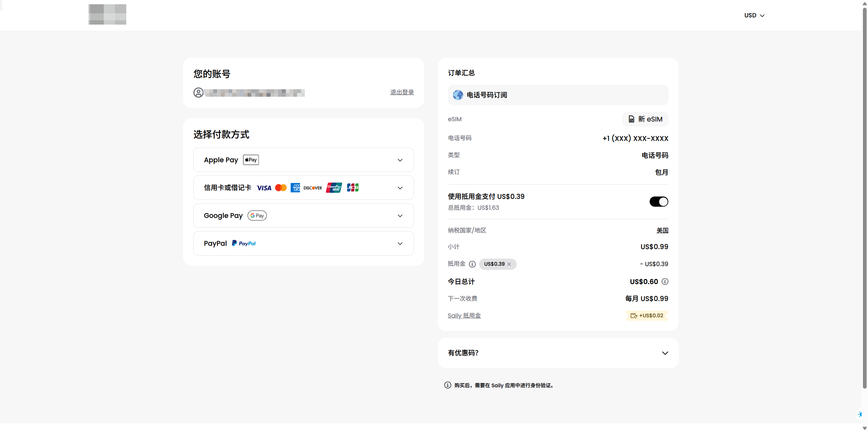The image size is (868, 431).
Task: Click the 电话号码订阅 summary row
Action: pyautogui.click(x=558, y=95)
